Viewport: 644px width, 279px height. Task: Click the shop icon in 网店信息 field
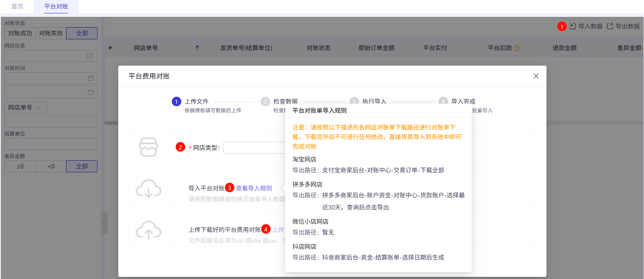click(x=90, y=56)
